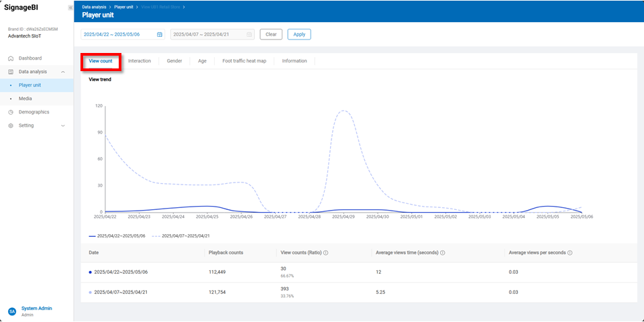The height and width of the screenshot is (322, 644).
Task: Click the System Admin avatar icon
Action: (x=12, y=311)
